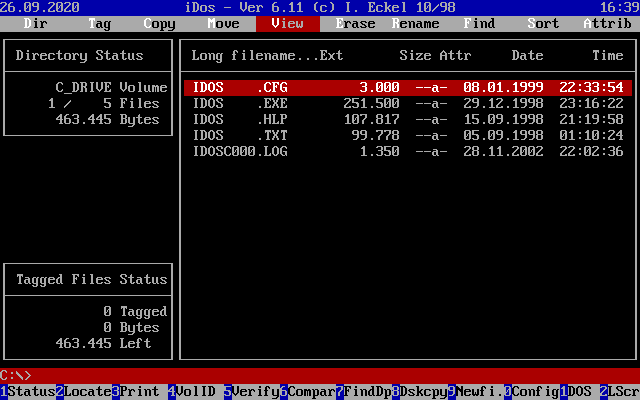The height and width of the screenshot is (400, 640).
Task: Click the Move menu command
Action: pyautogui.click(x=223, y=23)
